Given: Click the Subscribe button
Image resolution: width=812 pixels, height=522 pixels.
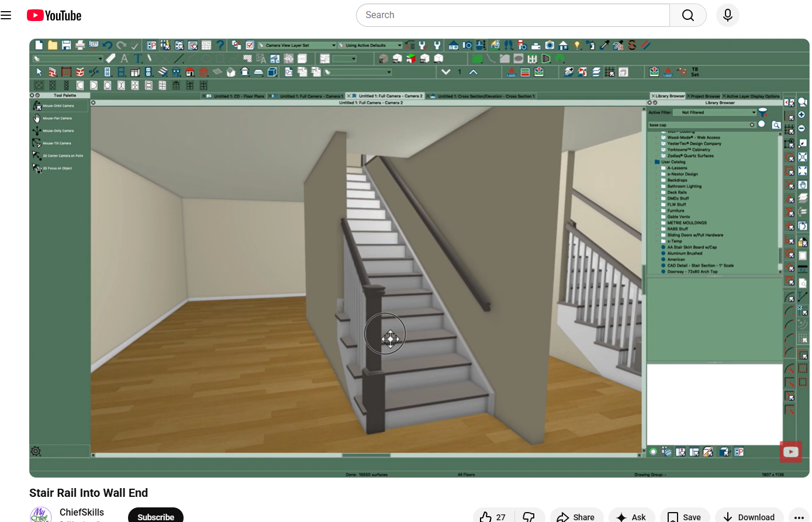Looking at the screenshot, I should pos(156,517).
